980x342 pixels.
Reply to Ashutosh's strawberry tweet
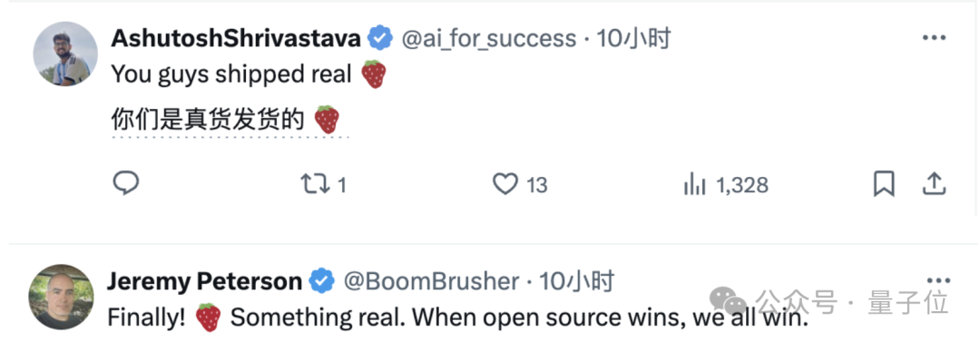coord(125,184)
